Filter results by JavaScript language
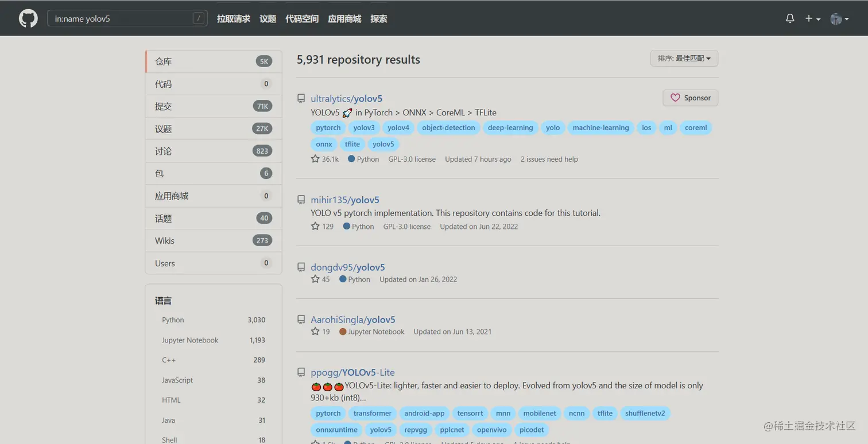868x444 pixels. (x=214, y=380)
